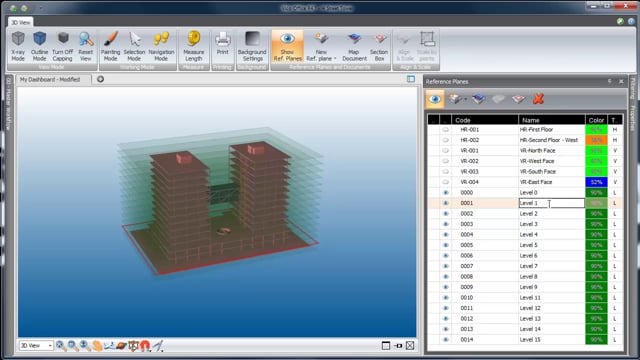Click the pencil icon in viewport toolbar
The height and width of the screenshot is (360, 640).
tap(158, 346)
